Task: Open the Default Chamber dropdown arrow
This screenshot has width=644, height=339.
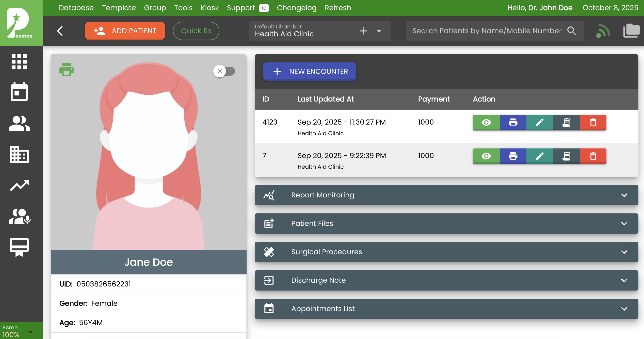Action: pos(379,31)
